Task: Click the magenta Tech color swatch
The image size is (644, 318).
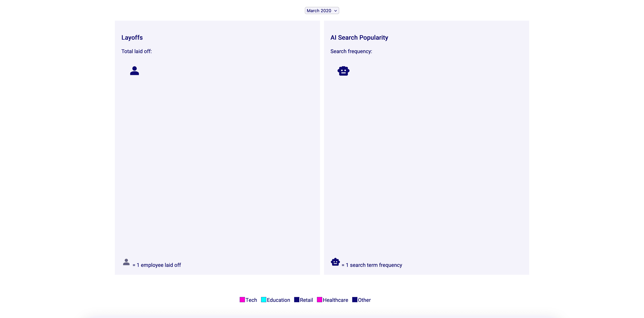Action: [x=242, y=300]
